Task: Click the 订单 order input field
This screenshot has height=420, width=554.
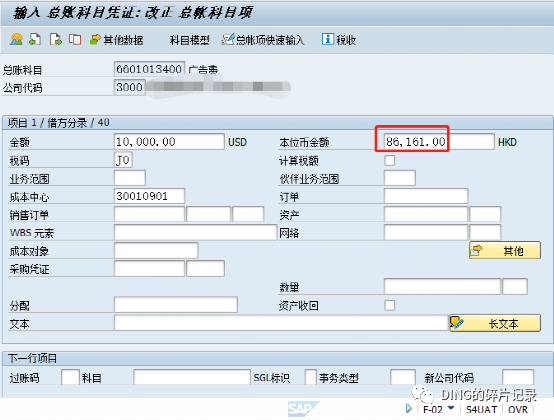Action: pos(426,196)
